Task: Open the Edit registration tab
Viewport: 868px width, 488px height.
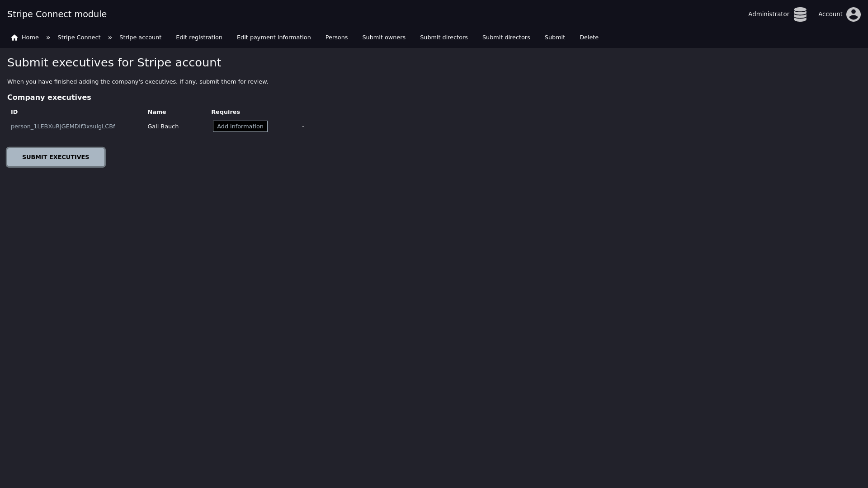Action: click(x=199, y=38)
